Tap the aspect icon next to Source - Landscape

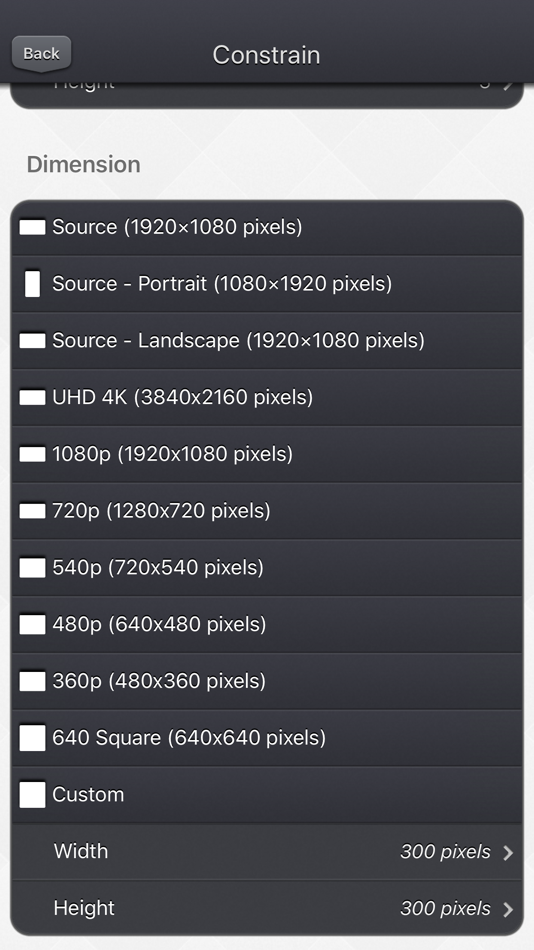(33, 340)
